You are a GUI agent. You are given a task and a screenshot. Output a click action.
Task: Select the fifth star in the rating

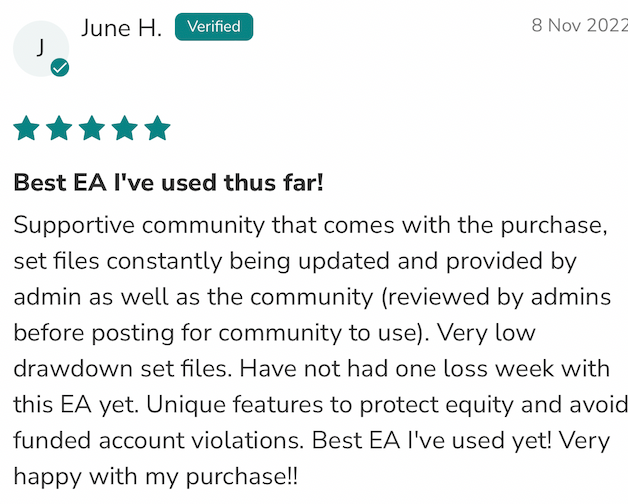point(158,128)
